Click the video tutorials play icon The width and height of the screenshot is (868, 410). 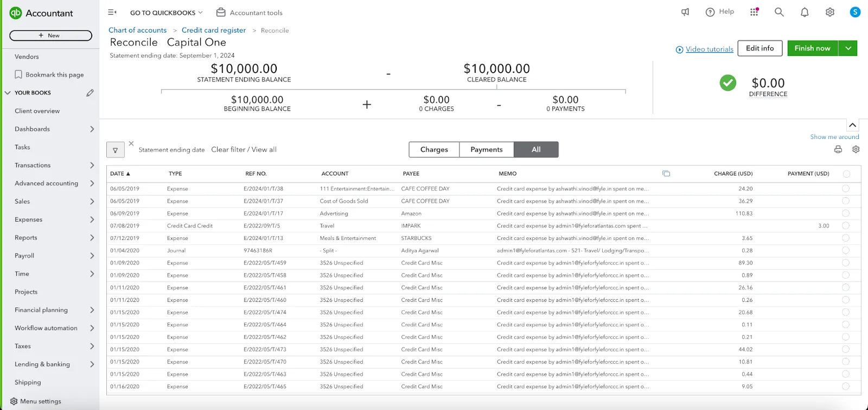click(x=679, y=49)
